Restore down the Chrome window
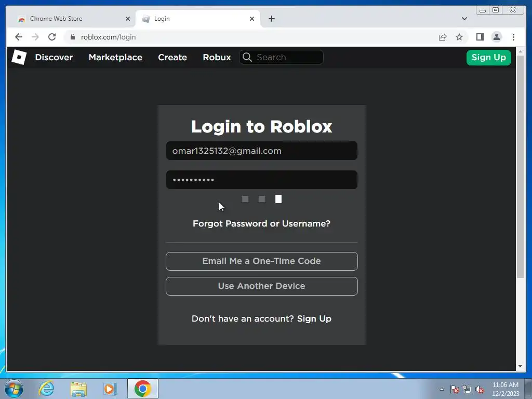Screen dimensions: 532x399 click(495, 10)
